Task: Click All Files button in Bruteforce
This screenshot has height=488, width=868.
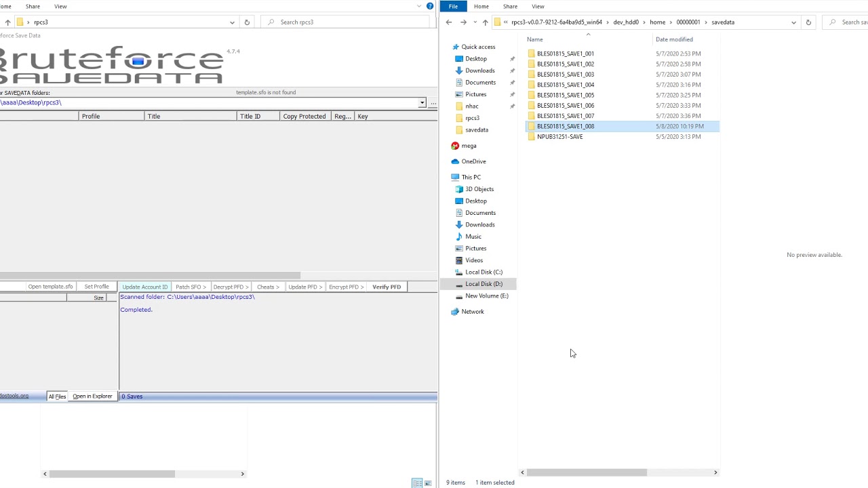Action: point(57,396)
